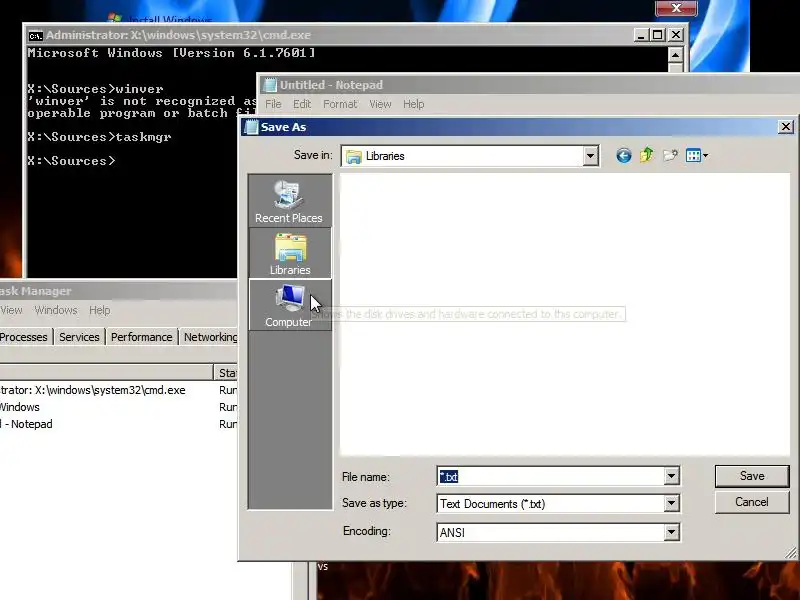Open Notepad's File menu
Image resolution: width=800 pixels, height=600 pixels.
(x=273, y=104)
